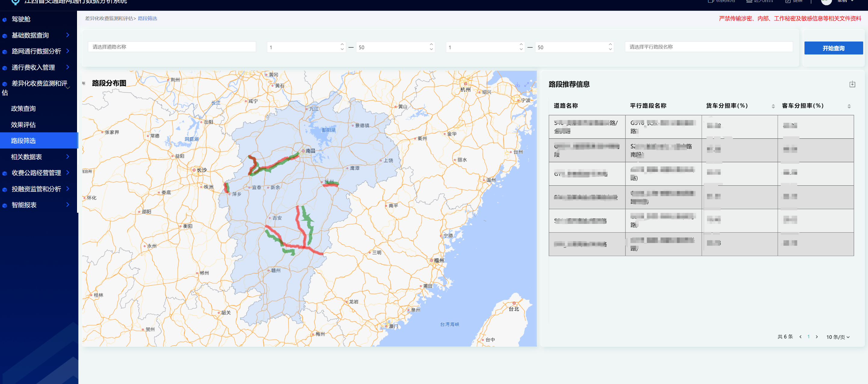This screenshot has height=384, width=868.
Task: Open the 政策查询 menu item
Action: (23, 108)
